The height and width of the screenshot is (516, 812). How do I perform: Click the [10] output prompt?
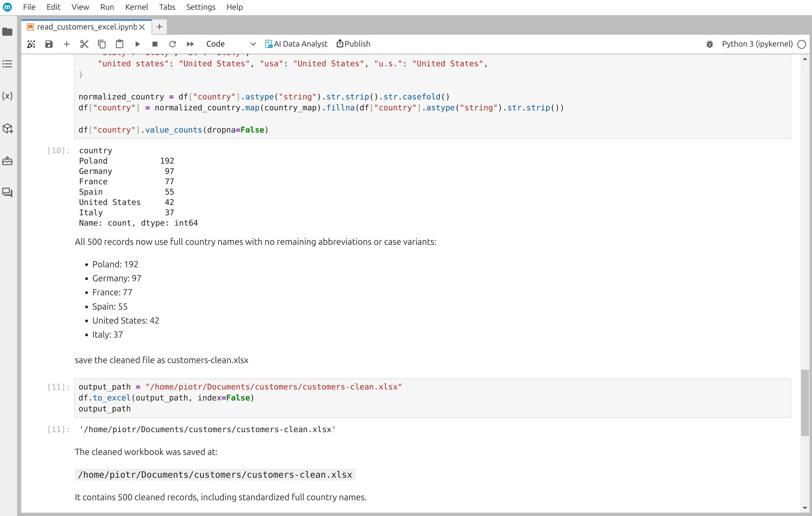58,151
